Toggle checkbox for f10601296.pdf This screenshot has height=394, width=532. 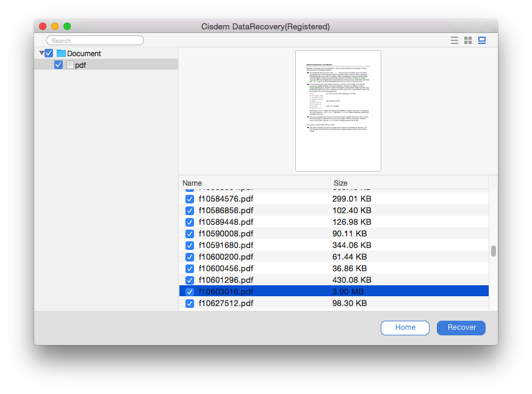pyautogui.click(x=190, y=280)
